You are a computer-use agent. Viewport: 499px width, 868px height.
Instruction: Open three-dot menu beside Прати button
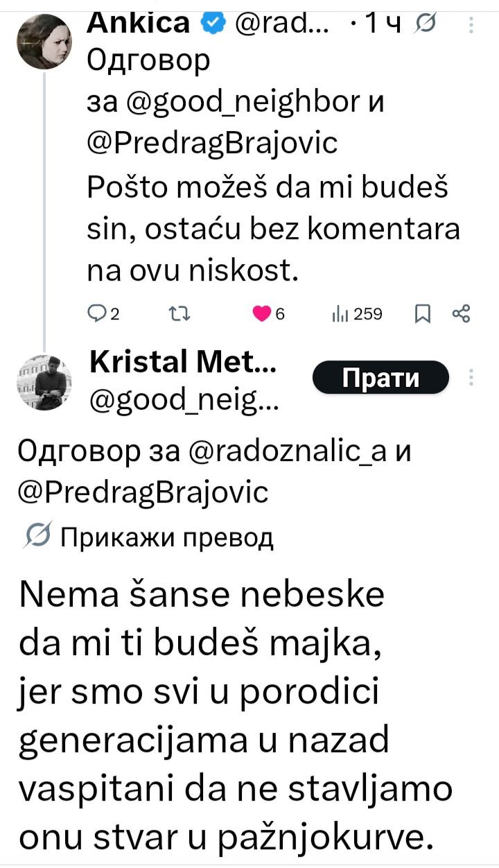(x=471, y=378)
